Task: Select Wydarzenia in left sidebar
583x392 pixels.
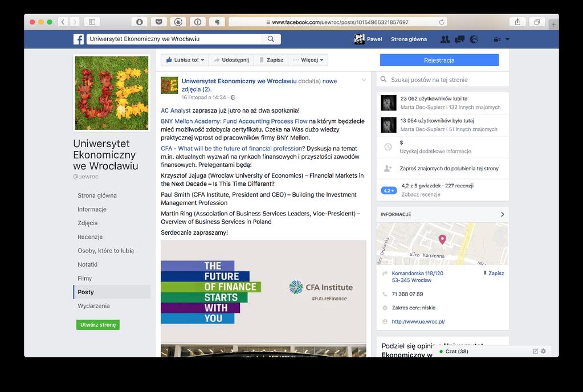Action: [x=93, y=306]
